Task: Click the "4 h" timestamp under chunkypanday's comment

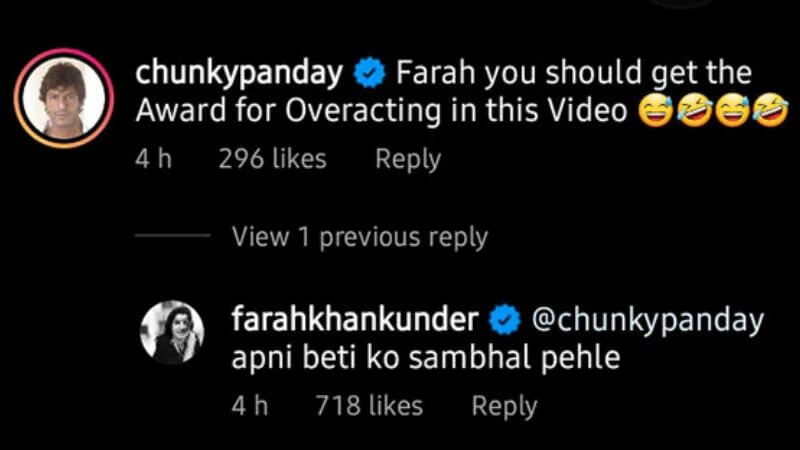Action: point(154,158)
